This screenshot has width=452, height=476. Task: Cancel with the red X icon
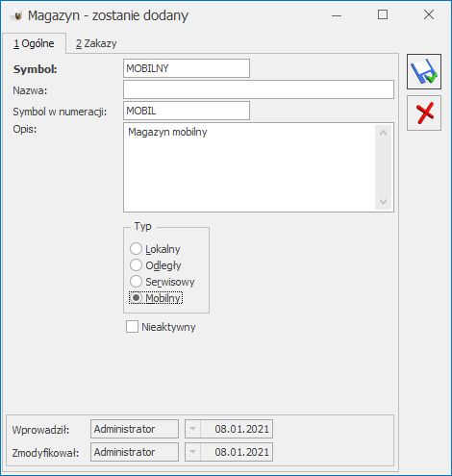[424, 113]
